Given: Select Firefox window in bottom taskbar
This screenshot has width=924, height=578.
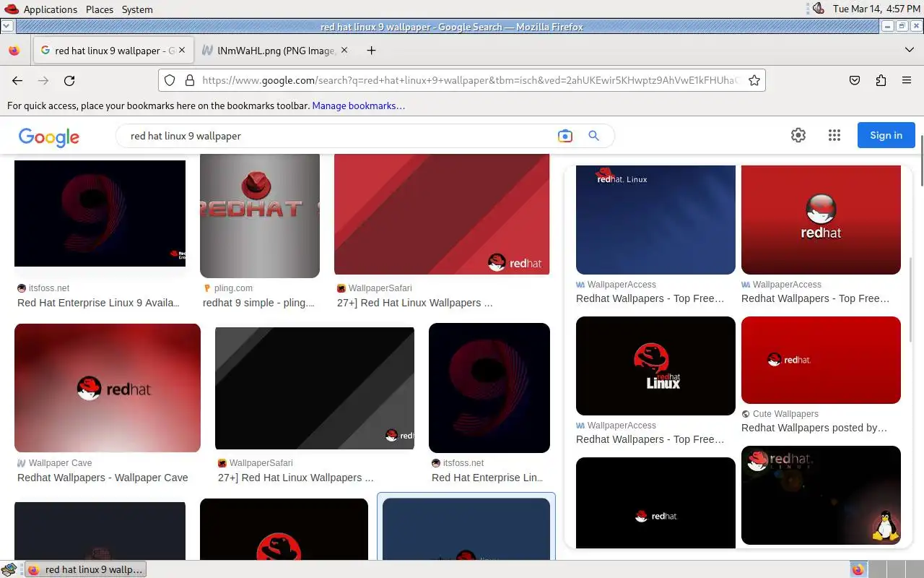Looking at the screenshot, I should point(85,569).
